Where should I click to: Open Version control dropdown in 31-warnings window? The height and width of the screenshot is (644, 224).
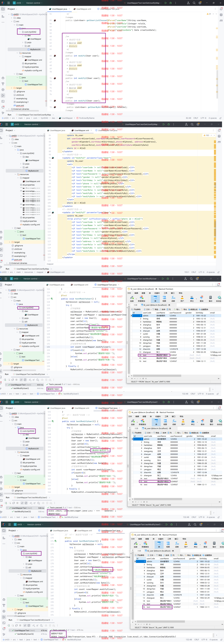point(34,3)
